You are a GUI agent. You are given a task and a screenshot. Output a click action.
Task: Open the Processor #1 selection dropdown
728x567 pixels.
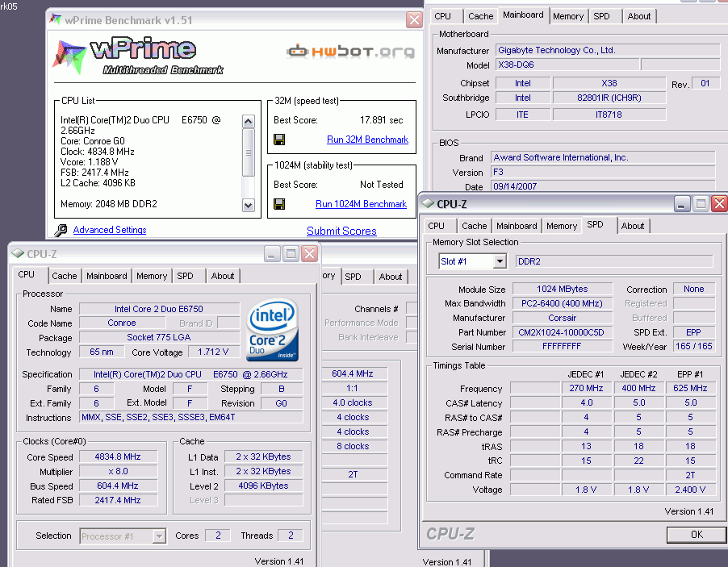tap(159, 536)
